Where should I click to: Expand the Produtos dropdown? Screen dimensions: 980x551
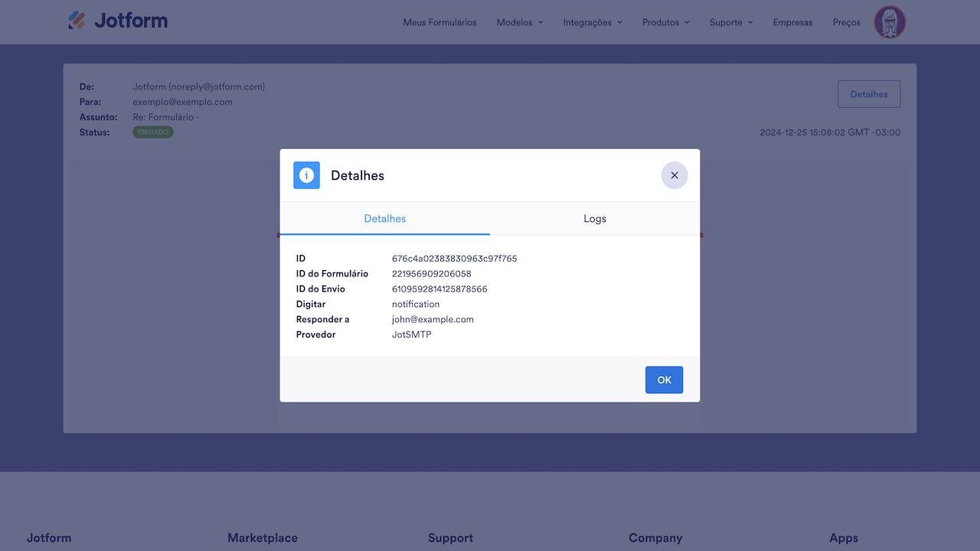coord(665,22)
